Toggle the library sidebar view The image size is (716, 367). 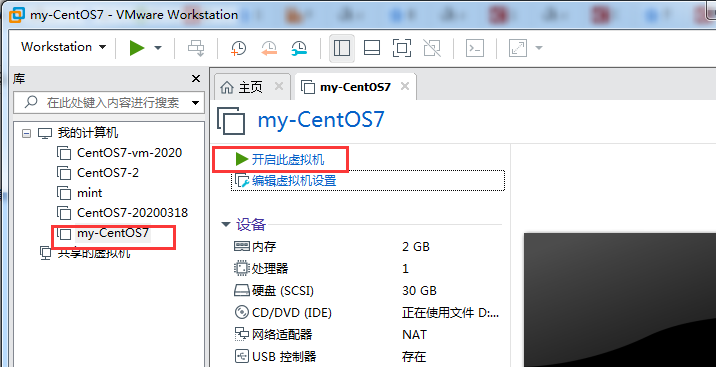(342, 48)
